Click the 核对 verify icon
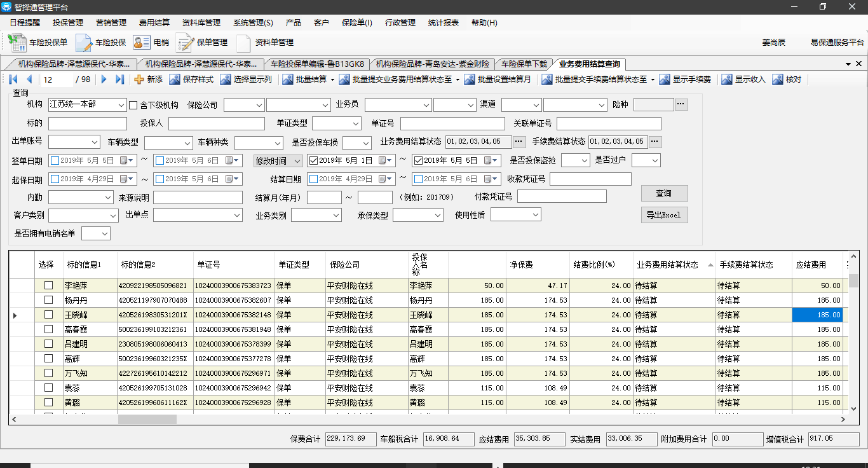The image size is (868, 468). pos(778,79)
